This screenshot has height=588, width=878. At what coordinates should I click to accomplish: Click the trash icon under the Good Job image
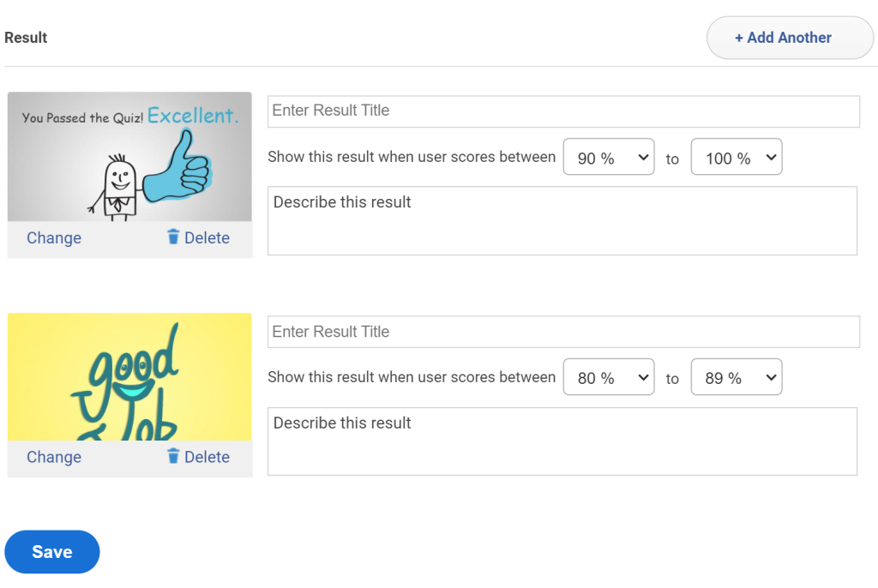pyautogui.click(x=173, y=456)
